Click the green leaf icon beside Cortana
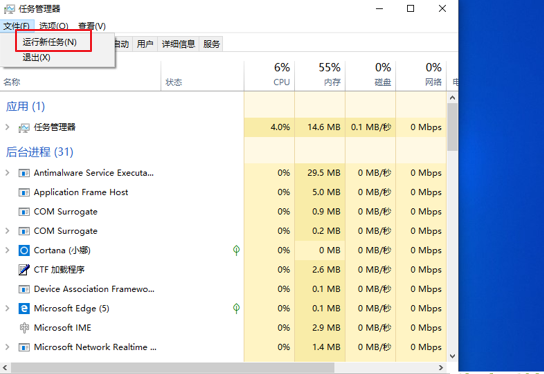 click(x=236, y=250)
